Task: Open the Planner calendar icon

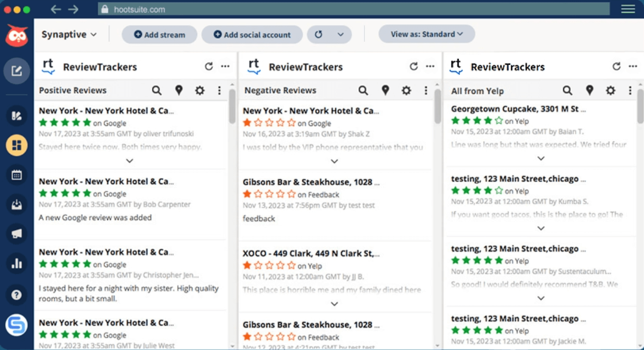Action: click(x=17, y=174)
